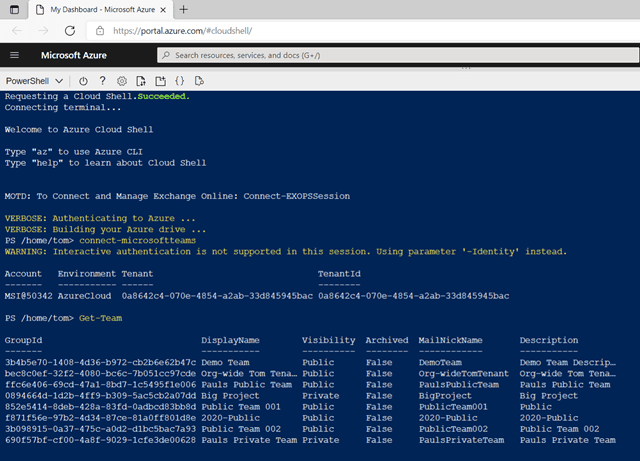Click Public Team 002 display name
The height and width of the screenshot is (461, 640).
pos(241,429)
